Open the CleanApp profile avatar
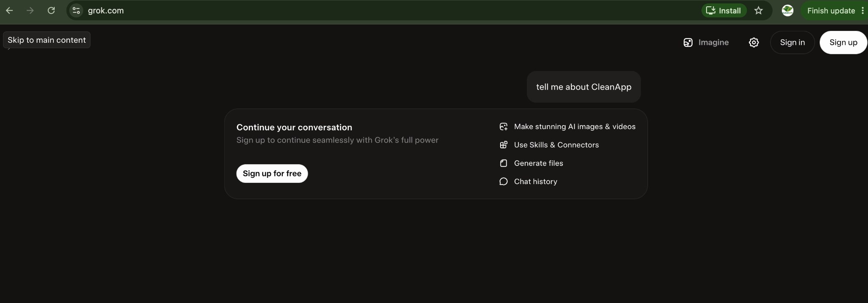This screenshot has width=868, height=303. tap(787, 11)
